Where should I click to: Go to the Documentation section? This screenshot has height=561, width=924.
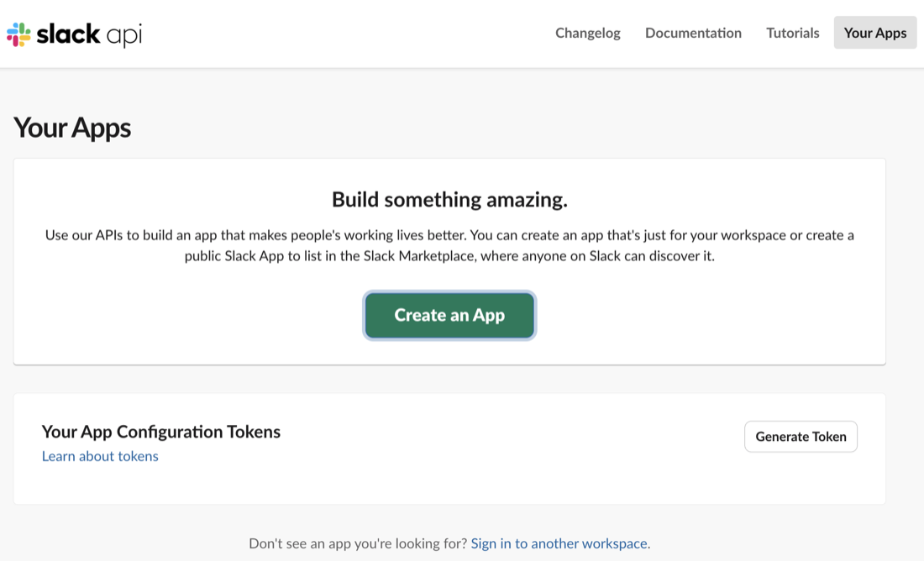click(693, 33)
